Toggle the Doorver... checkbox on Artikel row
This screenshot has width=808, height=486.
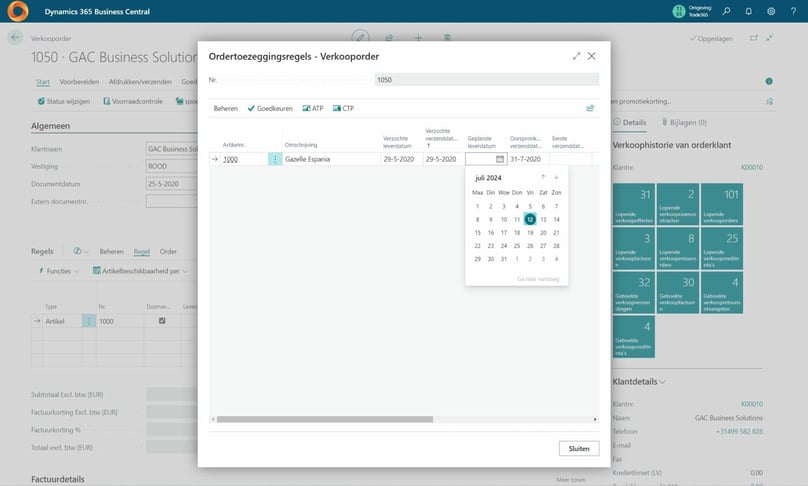click(162, 321)
